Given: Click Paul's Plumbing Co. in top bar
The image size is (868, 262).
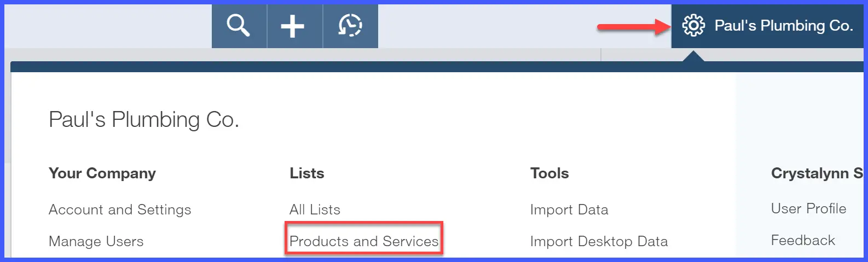Looking at the screenshot, I should click(784, 26).
